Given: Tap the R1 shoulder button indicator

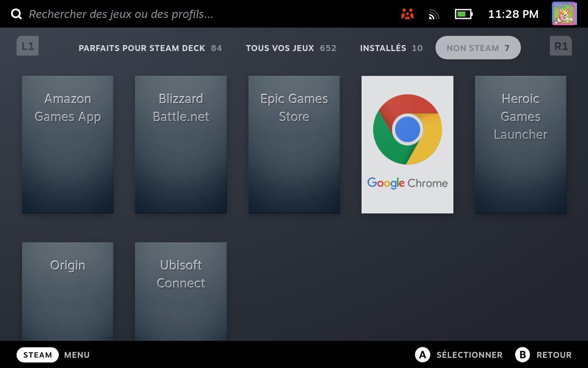Looking at the screenshot, I should pos(561,46).
